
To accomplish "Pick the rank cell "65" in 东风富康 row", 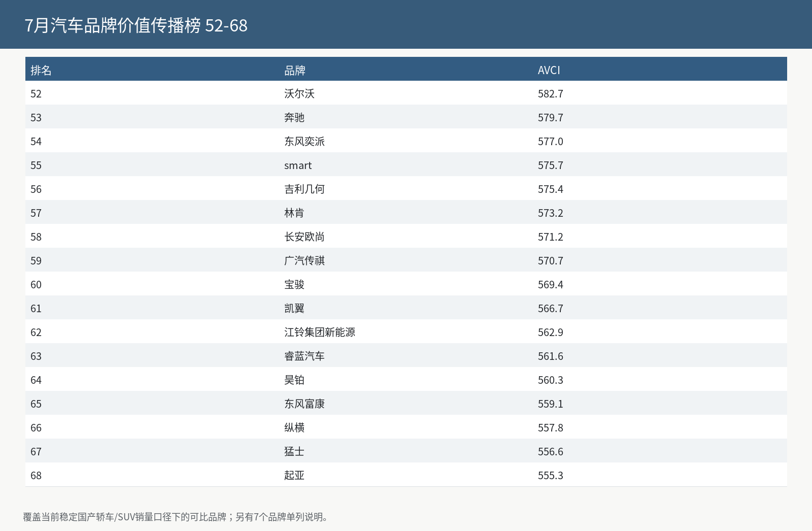I will pos(36,404).
